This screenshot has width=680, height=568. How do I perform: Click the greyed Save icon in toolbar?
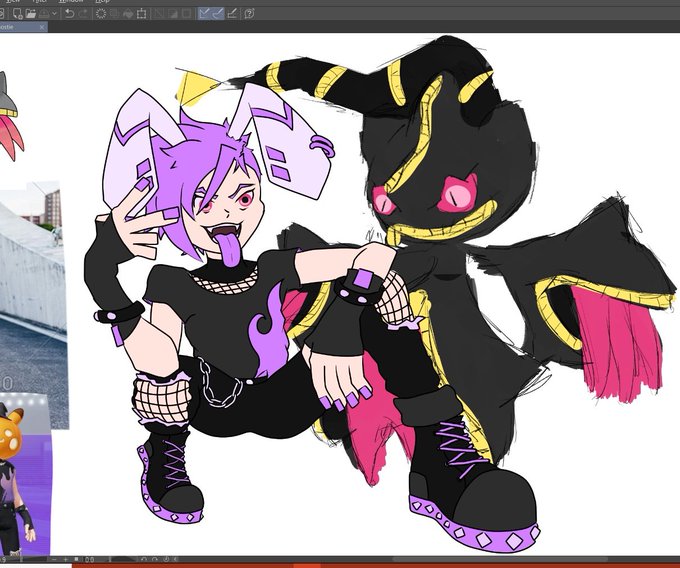[44, 14]
